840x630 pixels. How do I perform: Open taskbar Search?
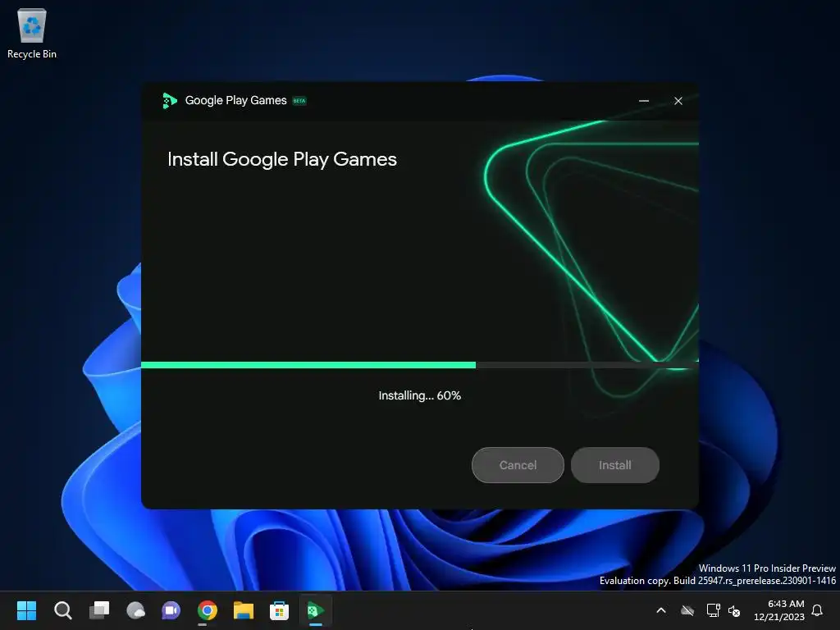[x=62, y=610]
